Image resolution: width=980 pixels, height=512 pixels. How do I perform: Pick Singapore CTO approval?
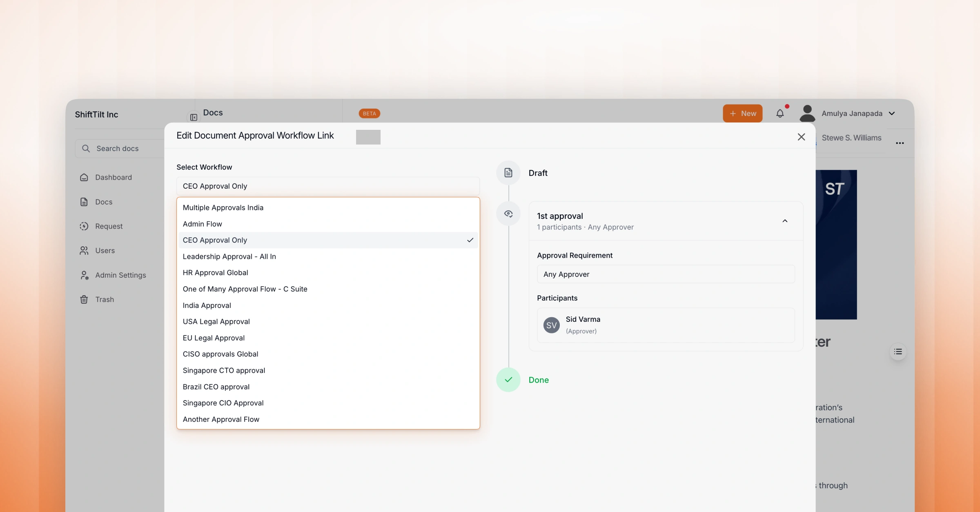click(328, 370)
